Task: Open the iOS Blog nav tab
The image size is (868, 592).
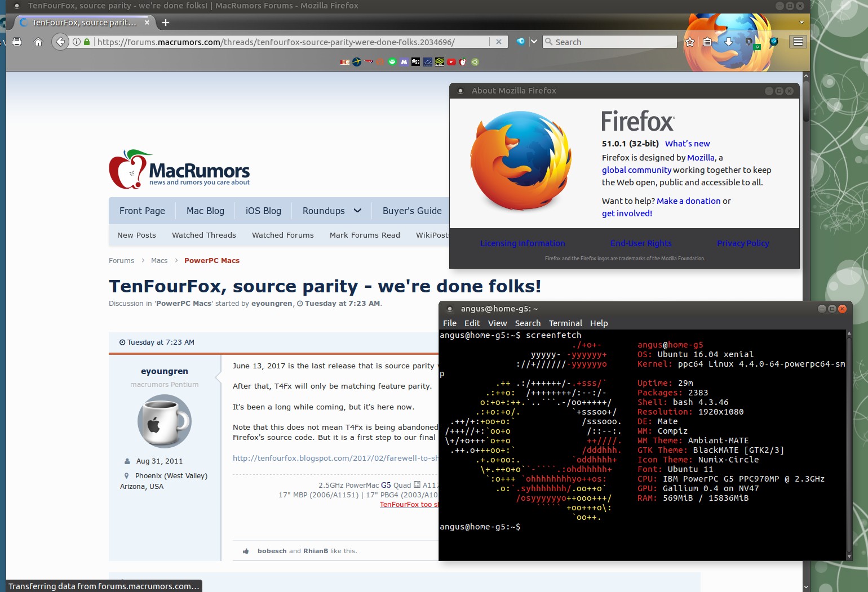Action: [x=263, y=211]
